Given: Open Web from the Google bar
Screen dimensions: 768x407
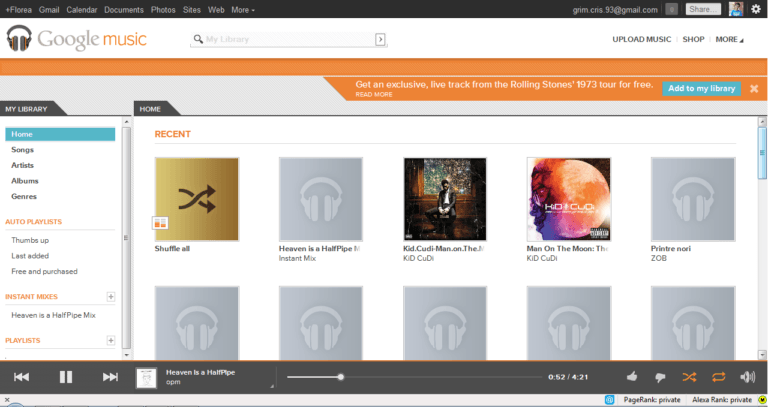Looking at the screenshot, I should 216,9.
